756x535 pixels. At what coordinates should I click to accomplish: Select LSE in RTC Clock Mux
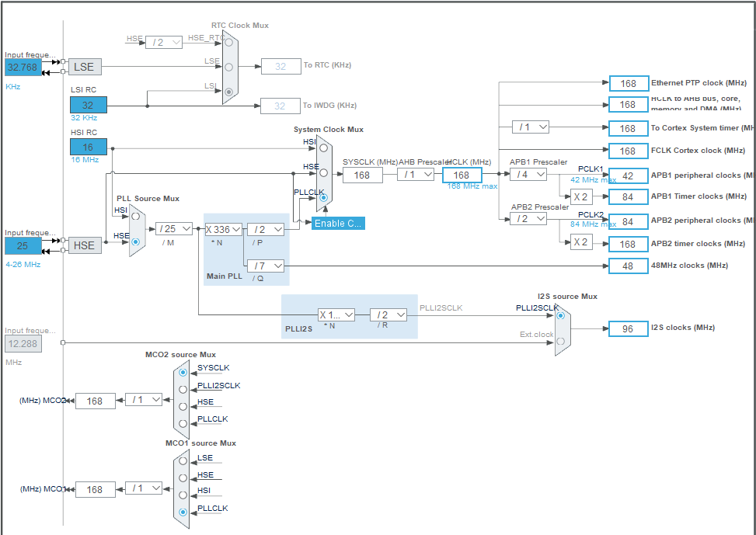coord(228,67)
